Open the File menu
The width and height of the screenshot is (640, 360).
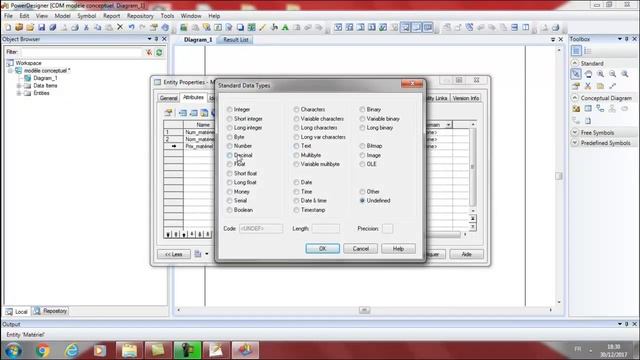click(8, 16)
